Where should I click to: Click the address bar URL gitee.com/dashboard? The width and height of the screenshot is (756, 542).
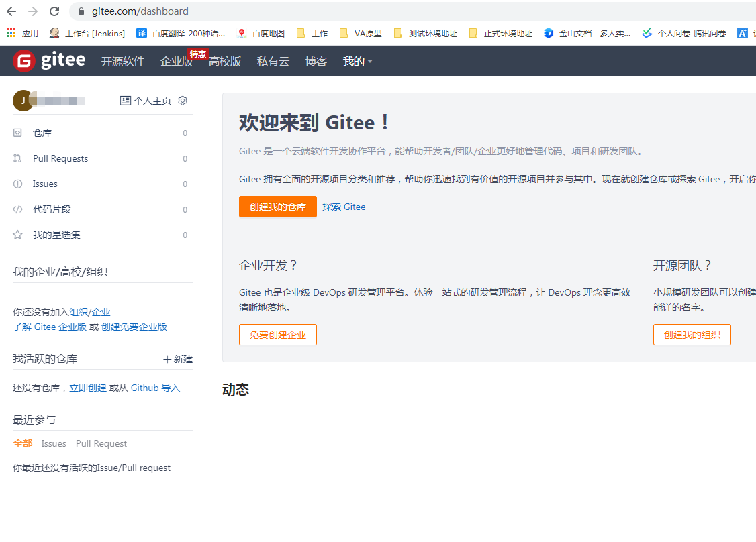point(140,11)
